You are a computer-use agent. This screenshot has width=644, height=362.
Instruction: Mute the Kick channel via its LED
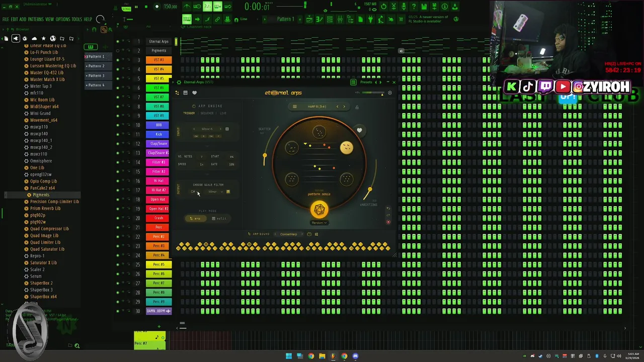click(118, 134)
